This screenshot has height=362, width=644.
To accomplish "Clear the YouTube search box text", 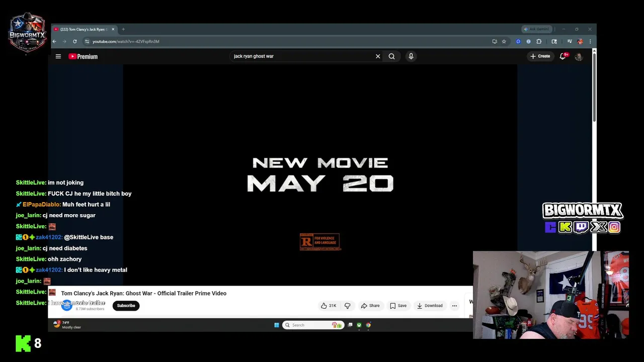I will (x=378, y=56).
